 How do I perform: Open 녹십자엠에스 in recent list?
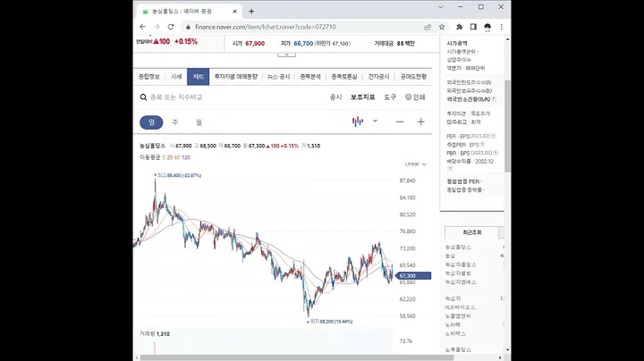coord(461,282)
